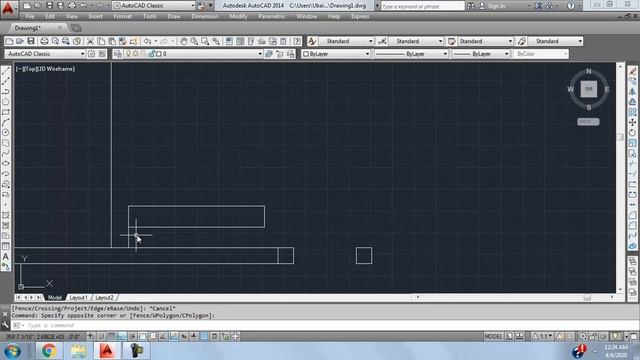Toggle Snap Mode in status bar
Viewport: 640px width, 360px height.
pyautogui.click(x=101, y=337)
